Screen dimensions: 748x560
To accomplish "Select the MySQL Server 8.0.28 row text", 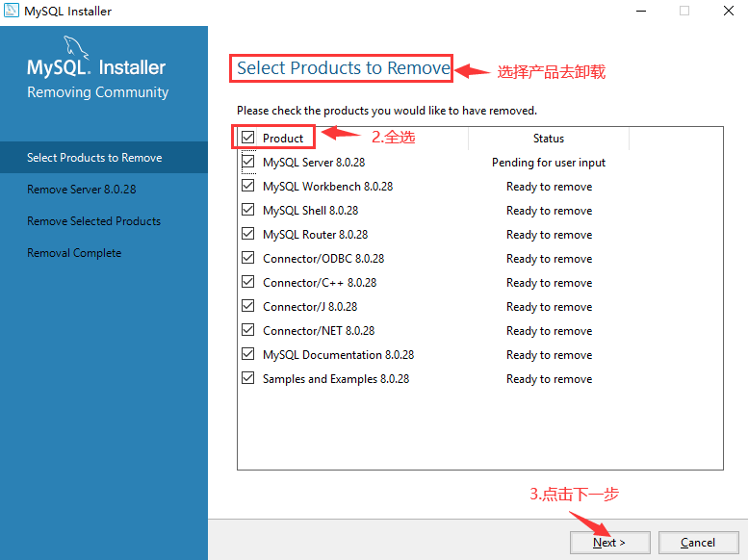I will pos(314,163).
